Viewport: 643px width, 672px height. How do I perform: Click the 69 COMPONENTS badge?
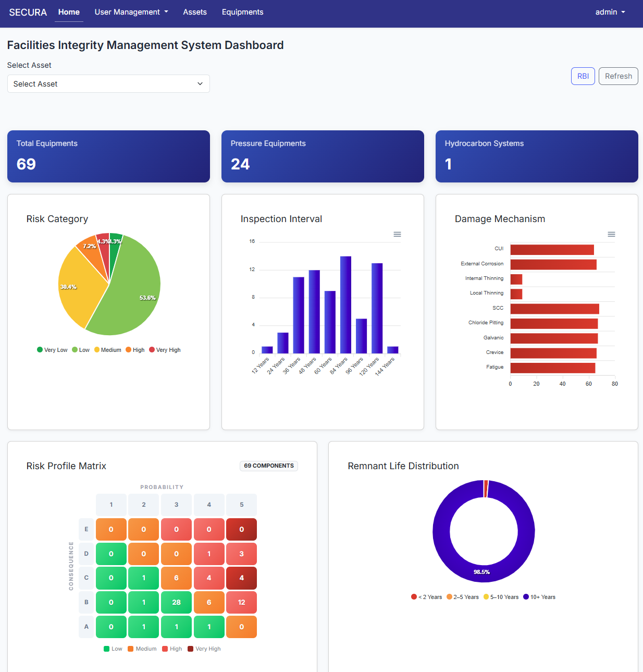269,466
